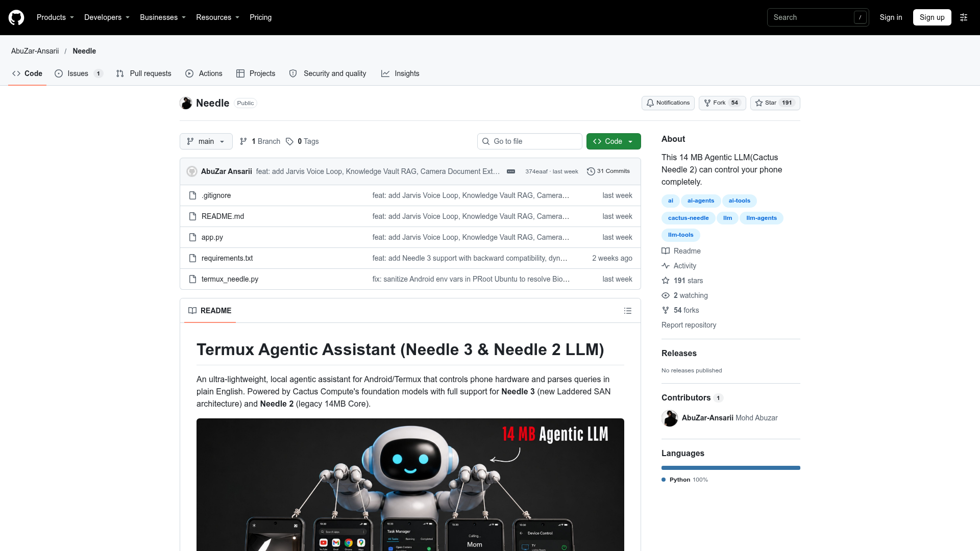Expand commit message with ellipsis icon
The width and height of the screenshot is (980, 551).
[511, 171]
